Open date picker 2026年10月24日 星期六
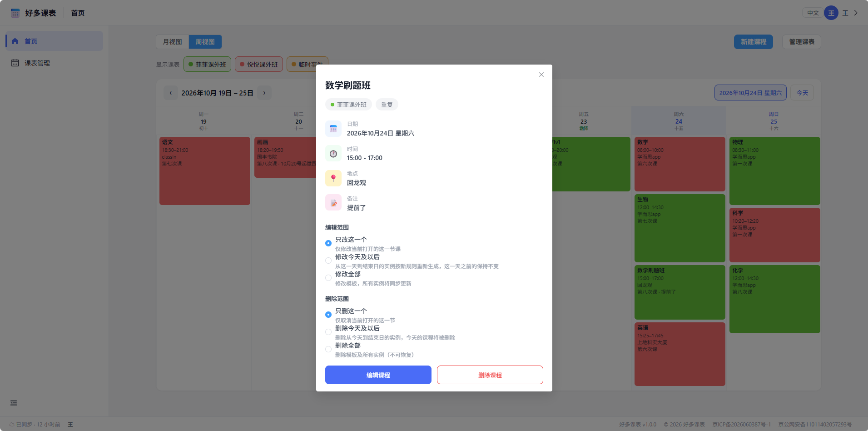This screenshot has height=431, width=868. 750,93
